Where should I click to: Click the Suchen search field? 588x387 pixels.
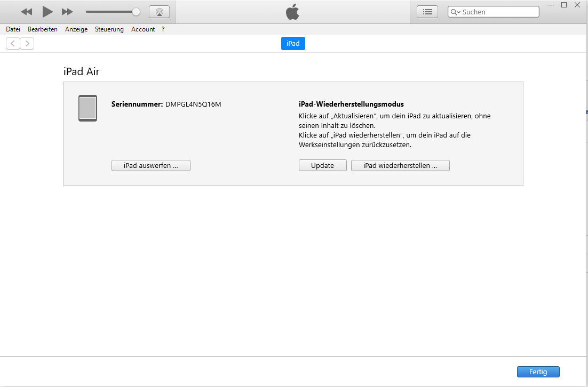(494, 12)
